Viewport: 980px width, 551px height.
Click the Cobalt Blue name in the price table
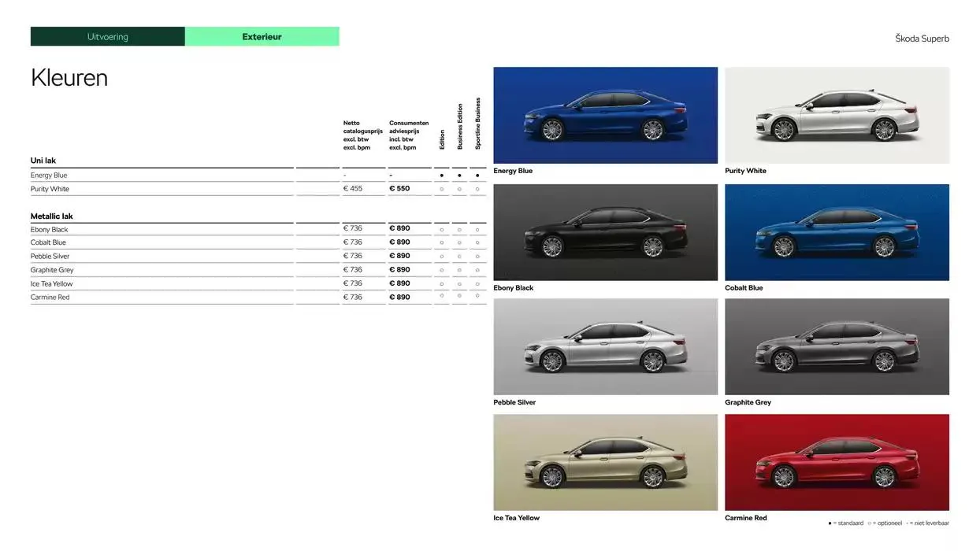tap(49, 242)
